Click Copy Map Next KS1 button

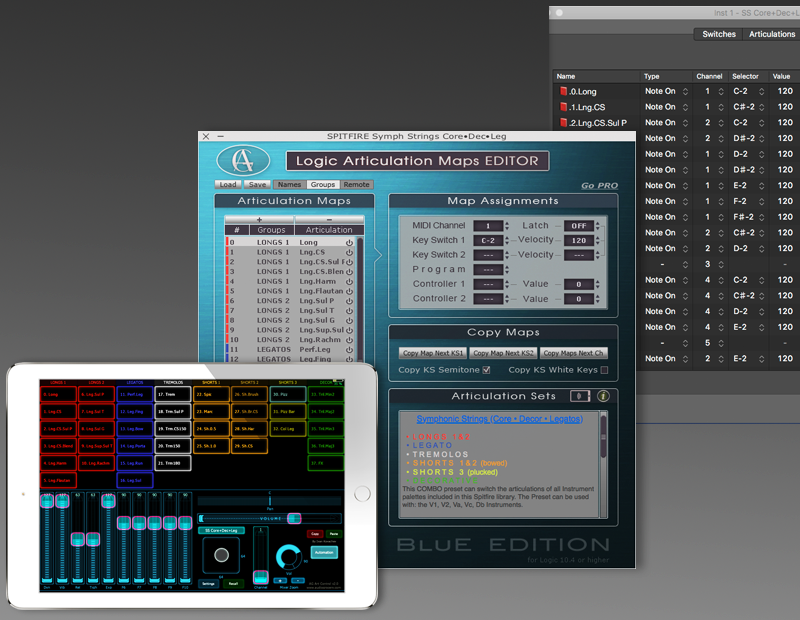433,353
